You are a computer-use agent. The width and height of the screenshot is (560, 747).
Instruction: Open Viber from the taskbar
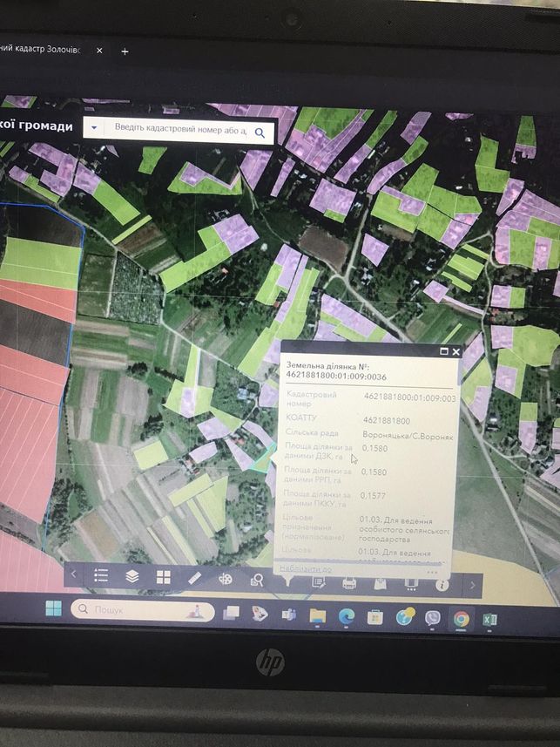coord(432,618)
